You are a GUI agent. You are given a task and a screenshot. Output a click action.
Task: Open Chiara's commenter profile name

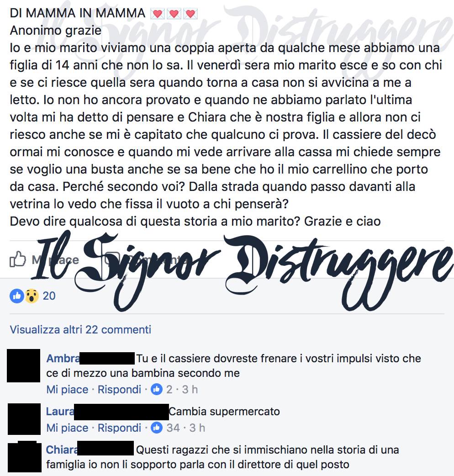tap(62, 450)
